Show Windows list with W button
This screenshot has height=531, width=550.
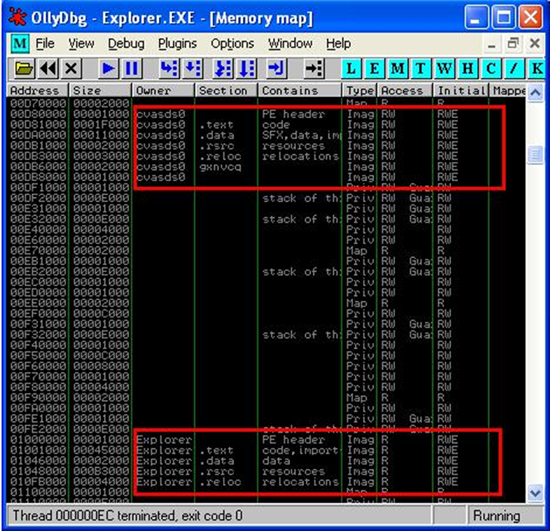(x=444, y=68)
